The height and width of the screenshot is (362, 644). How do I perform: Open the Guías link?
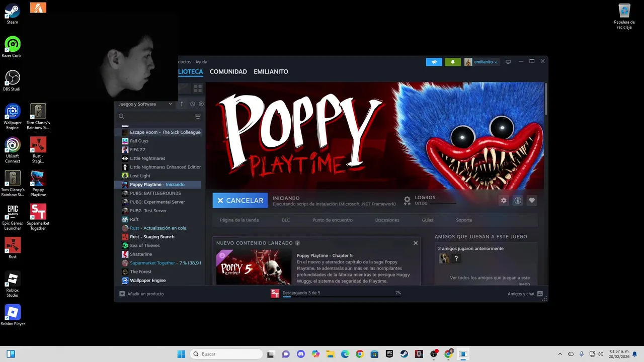tap(428, 220)
